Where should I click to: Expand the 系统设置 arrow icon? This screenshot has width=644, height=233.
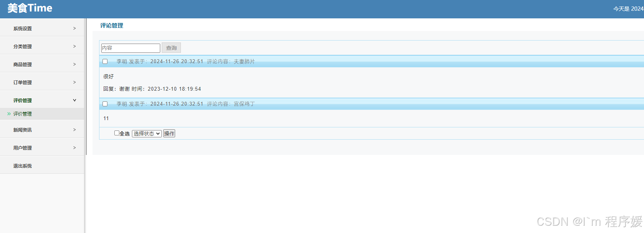[75, 28]
